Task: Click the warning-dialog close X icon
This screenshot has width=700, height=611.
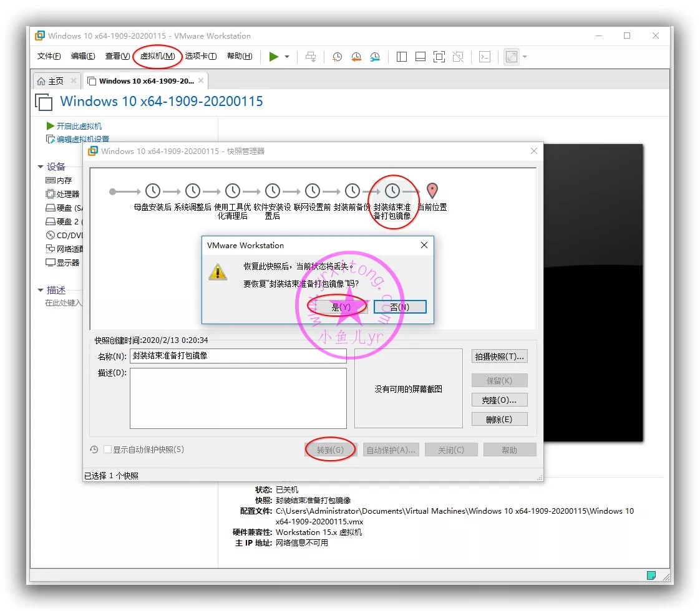Action: [x=424, y=245]
